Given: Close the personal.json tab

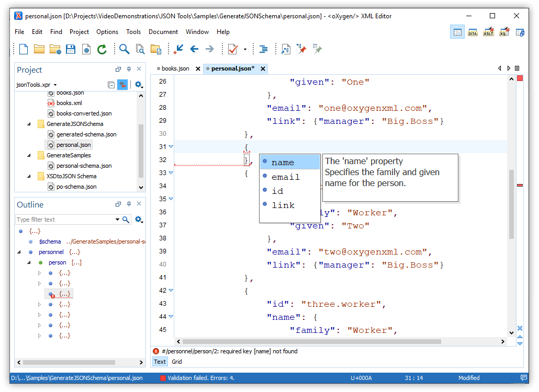Looking at the screenshot, I should pyautogui.click(x=263, y=68).
